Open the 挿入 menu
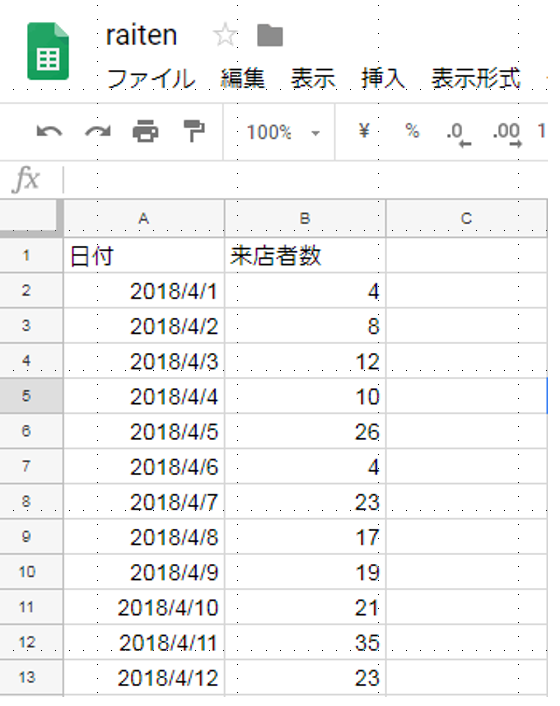The image size is (560, 706). point(383,79)
